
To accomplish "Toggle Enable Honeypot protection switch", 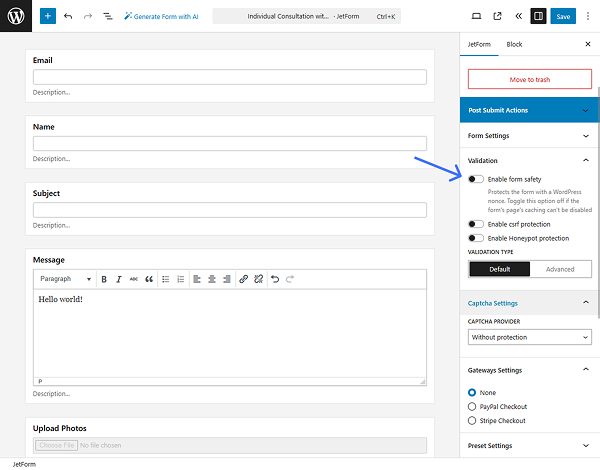I will (x=476, y=238).
